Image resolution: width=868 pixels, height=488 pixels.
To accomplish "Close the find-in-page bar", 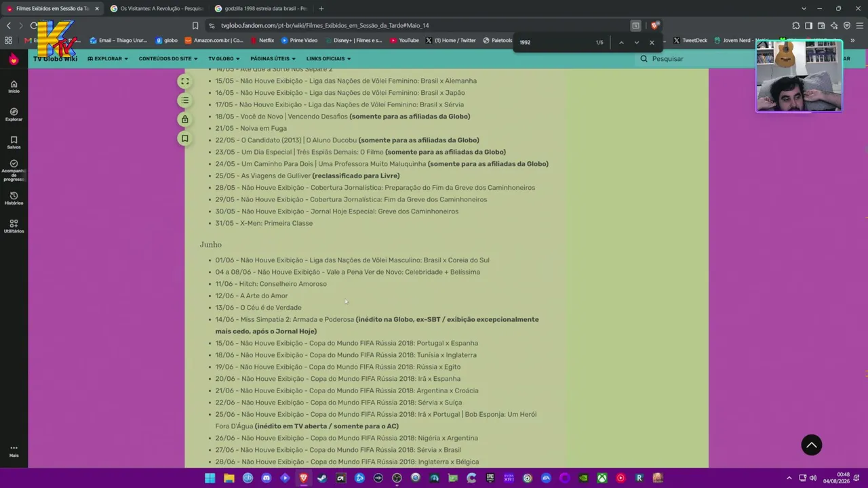I will [652, 42].
